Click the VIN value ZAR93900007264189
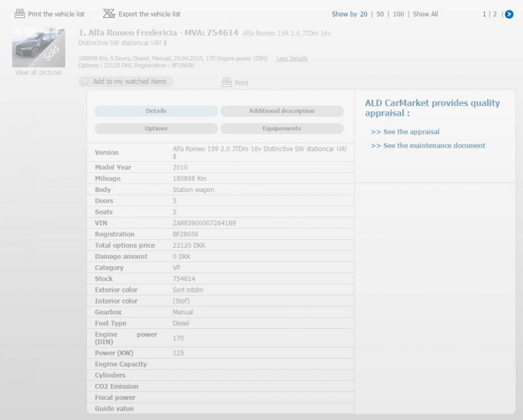This screenshot has width=523, height=420. pyautogui.click(x=204, y=223)
